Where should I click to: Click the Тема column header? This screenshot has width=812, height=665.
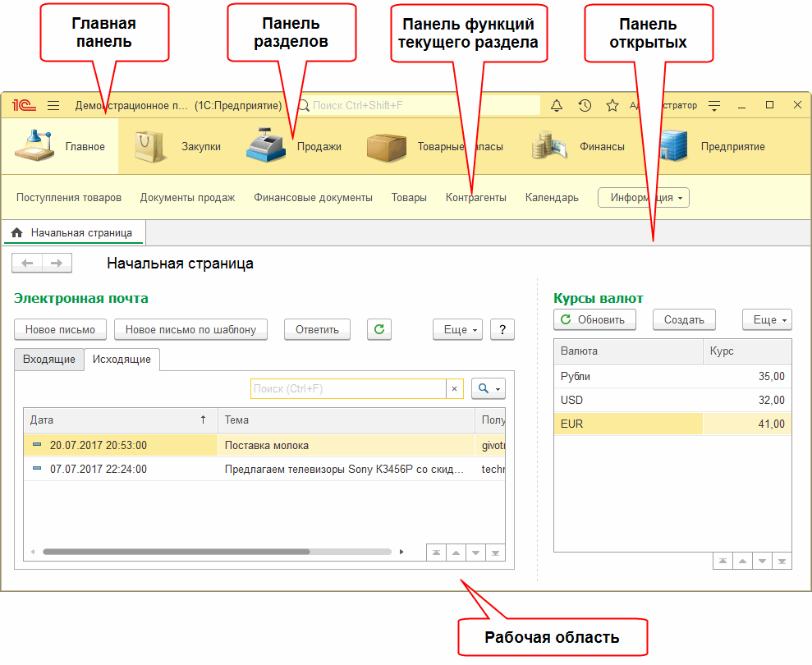click(x=346, y=420)
